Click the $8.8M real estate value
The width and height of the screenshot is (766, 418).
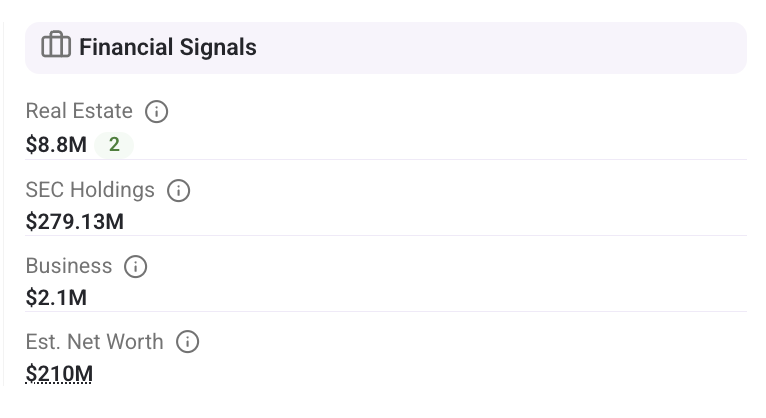56,145
